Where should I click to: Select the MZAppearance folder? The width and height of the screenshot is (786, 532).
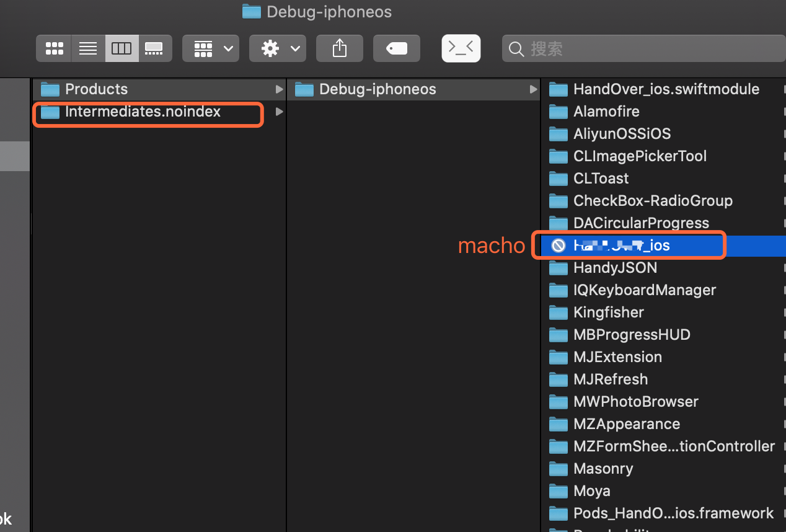point(663,424)
